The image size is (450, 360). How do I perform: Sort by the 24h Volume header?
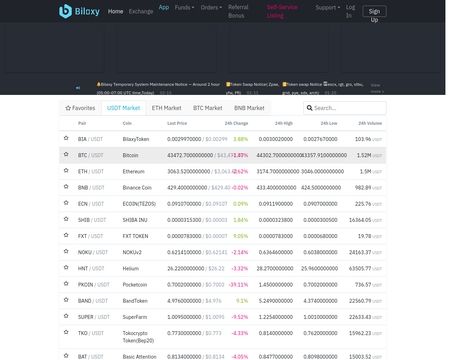click(370, 123)
